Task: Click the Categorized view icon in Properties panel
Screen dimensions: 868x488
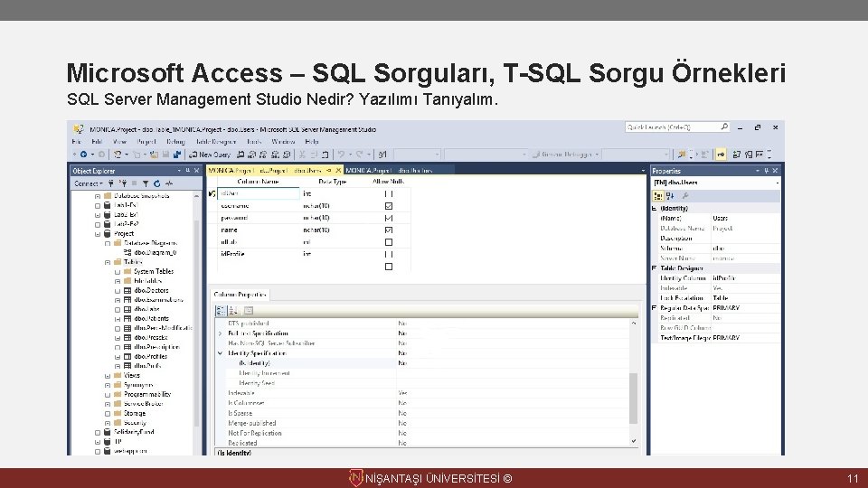Action: point(658,196)
